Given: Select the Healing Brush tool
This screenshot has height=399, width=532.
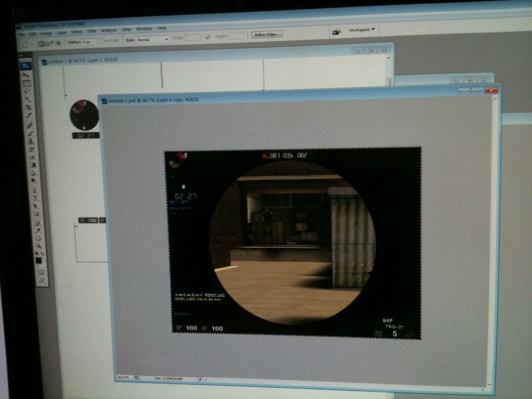Looking at the screenshot, I should 30,125.
